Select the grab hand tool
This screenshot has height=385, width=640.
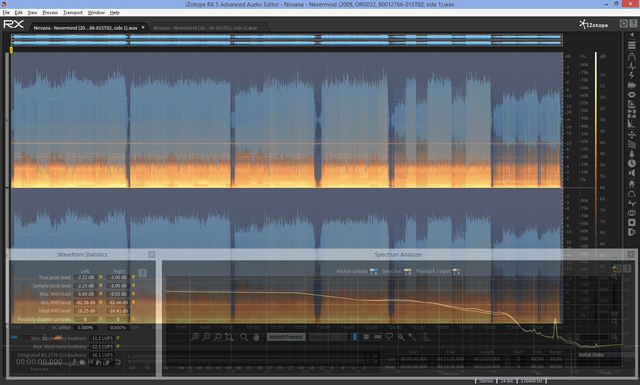(x=256, y=337)
